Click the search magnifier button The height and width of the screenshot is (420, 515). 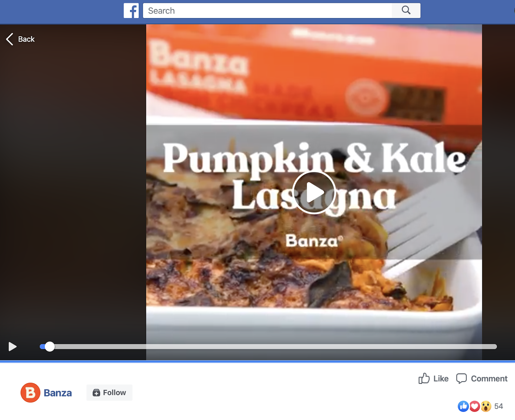click(406, 11)
